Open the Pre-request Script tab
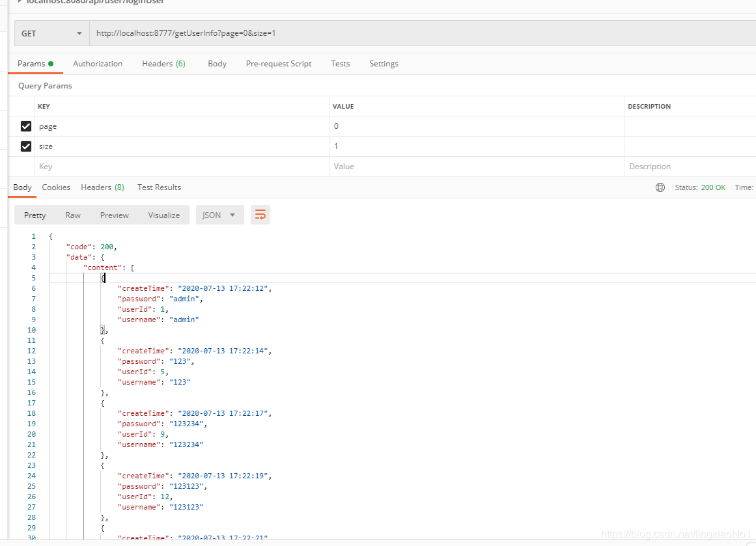 pyautogui.click(x=279, y=64)
